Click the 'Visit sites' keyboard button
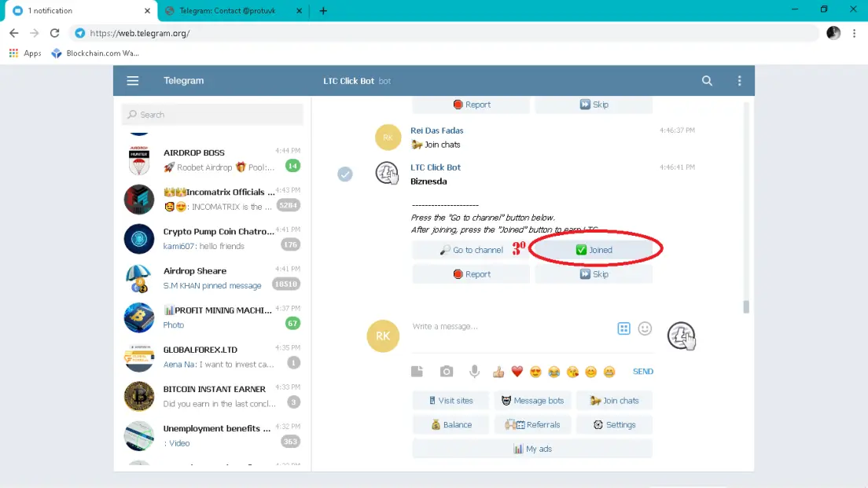868x488 pixels. coord(451,401)
